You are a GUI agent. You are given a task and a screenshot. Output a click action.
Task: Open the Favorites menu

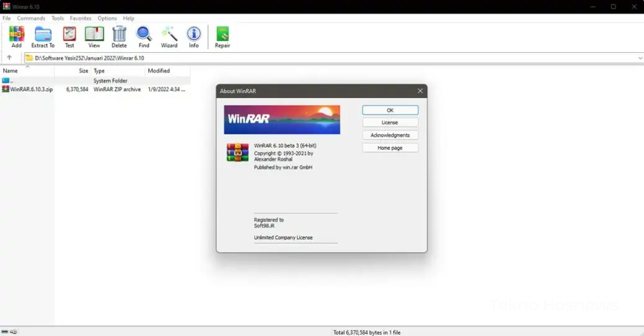(x=80, y=18)
